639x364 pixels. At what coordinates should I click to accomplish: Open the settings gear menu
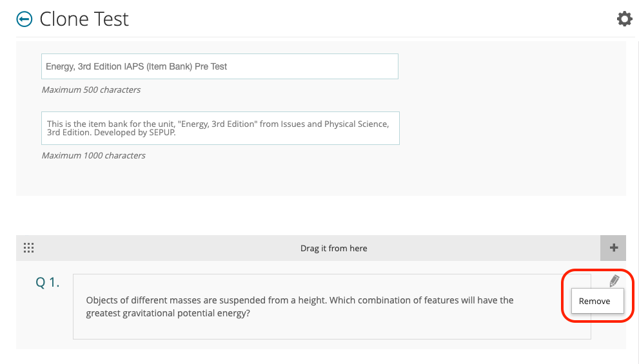click(x=624, y=19)
